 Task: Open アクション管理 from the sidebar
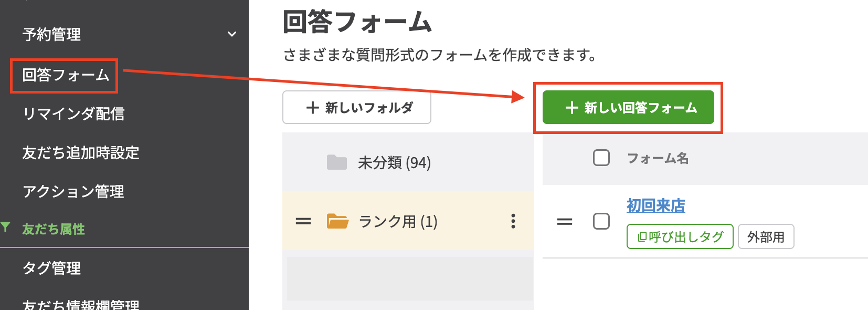[73, 192]
